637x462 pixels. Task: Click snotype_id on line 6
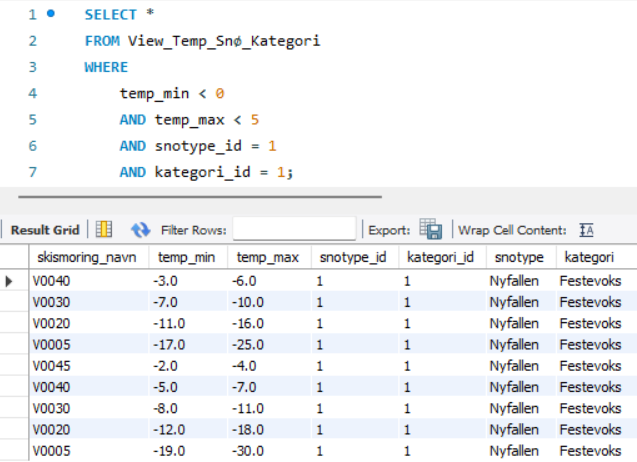click(x=198, y=146)
